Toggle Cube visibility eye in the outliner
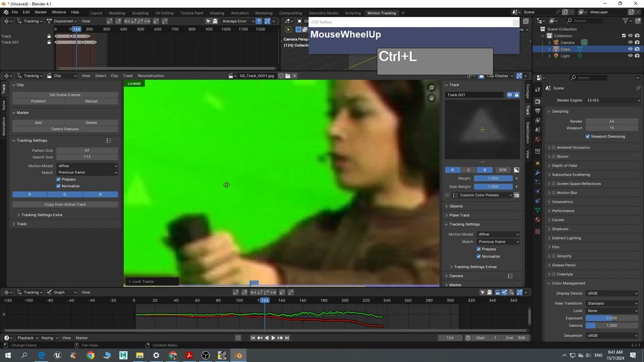644x362 pixels. click(x=630, y=49)
